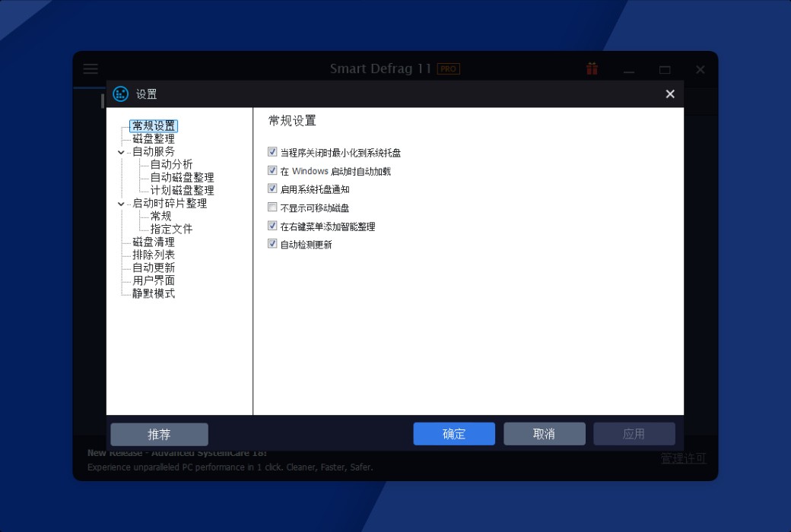This screenshot has height=532, width=791.
Task: Confirm settings with 确定 button
Action: (x=454, y=434)
